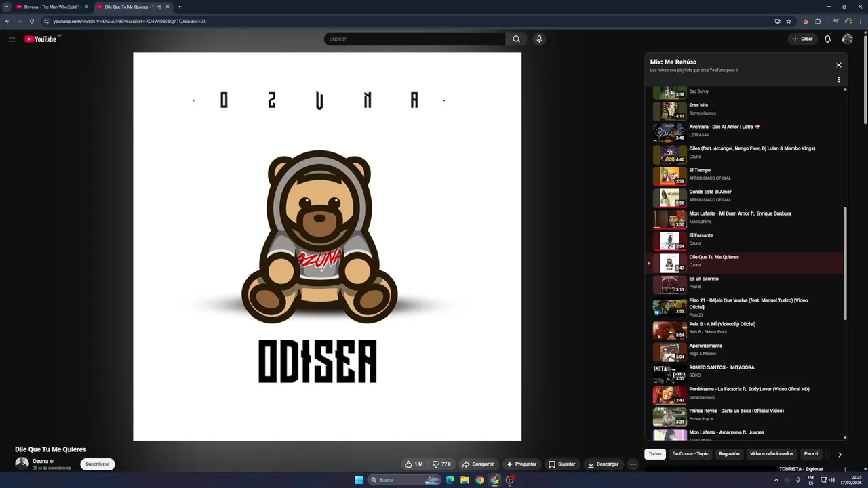Click the playlist panel scrollbar
The image size is (868, 488).
(845, 263)
